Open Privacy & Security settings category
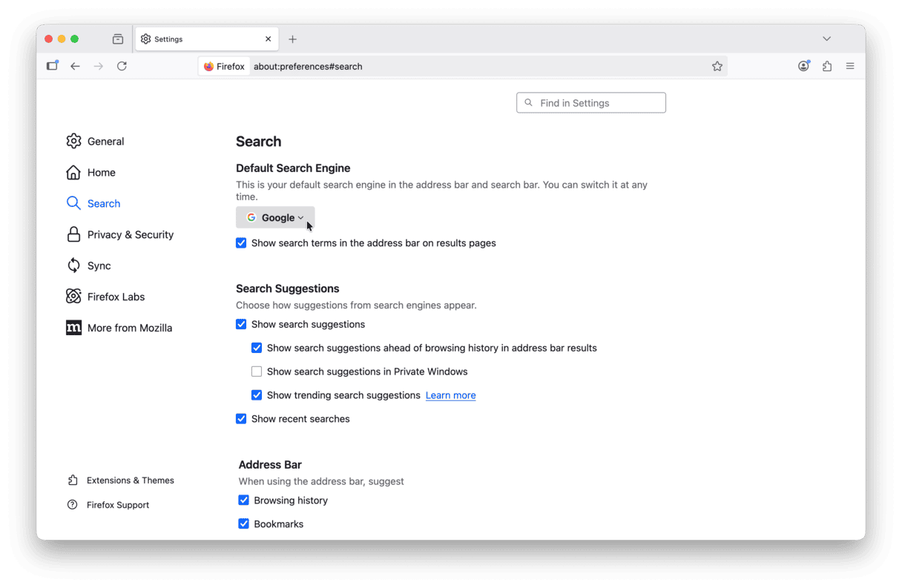 coord(130,234)
